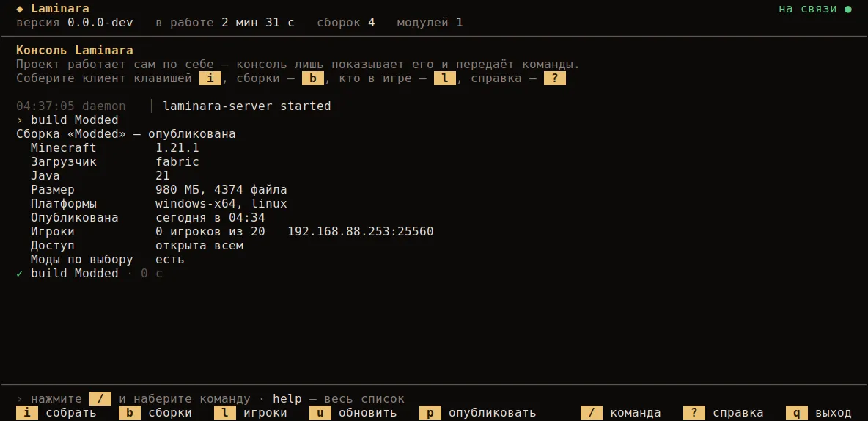Screen dimensions: 868x421
Task: Click loader value 'fabric'
Action: 177,162
